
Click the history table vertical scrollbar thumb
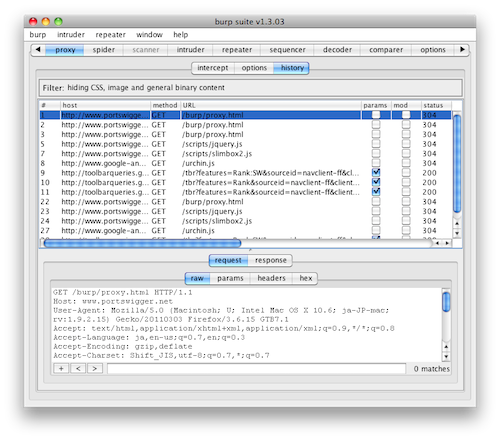pos(457,163)
